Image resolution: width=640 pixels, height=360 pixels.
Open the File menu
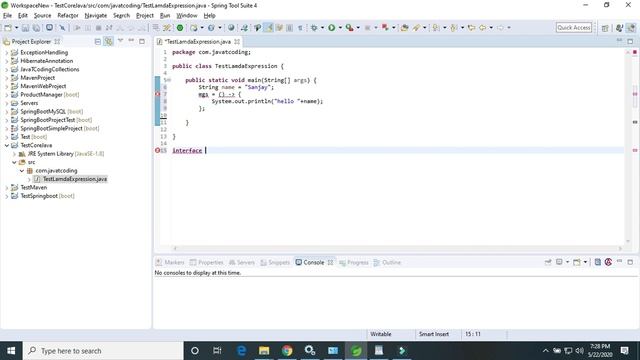7,16
